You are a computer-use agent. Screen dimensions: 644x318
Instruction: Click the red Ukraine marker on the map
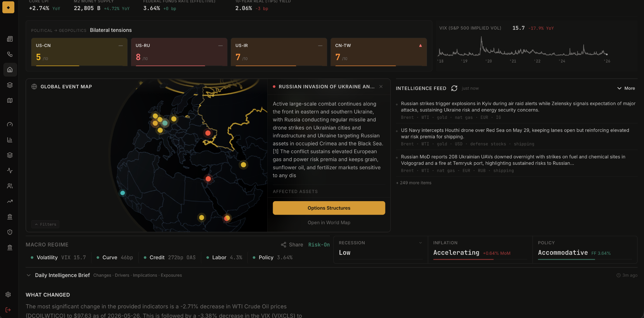pyautogui.click(x=208, y=133)
